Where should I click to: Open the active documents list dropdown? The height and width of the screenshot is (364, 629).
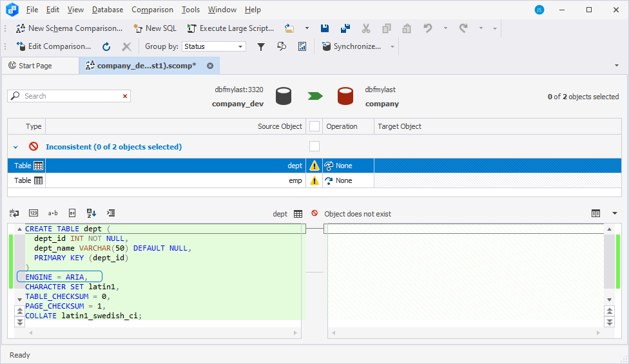617,65
